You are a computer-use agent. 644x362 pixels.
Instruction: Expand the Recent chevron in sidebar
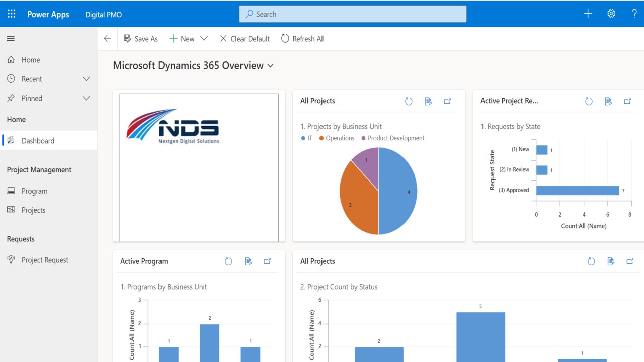86,79
